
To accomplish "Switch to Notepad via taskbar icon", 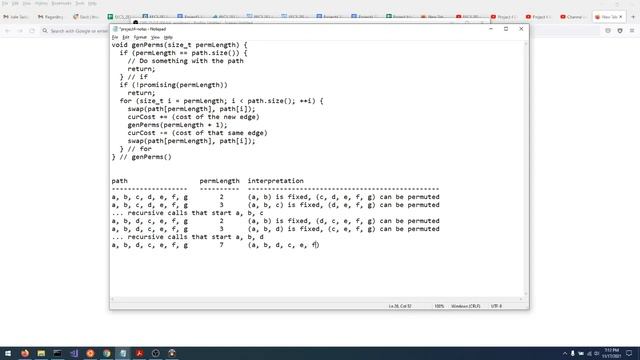I will tap(123, 353).
